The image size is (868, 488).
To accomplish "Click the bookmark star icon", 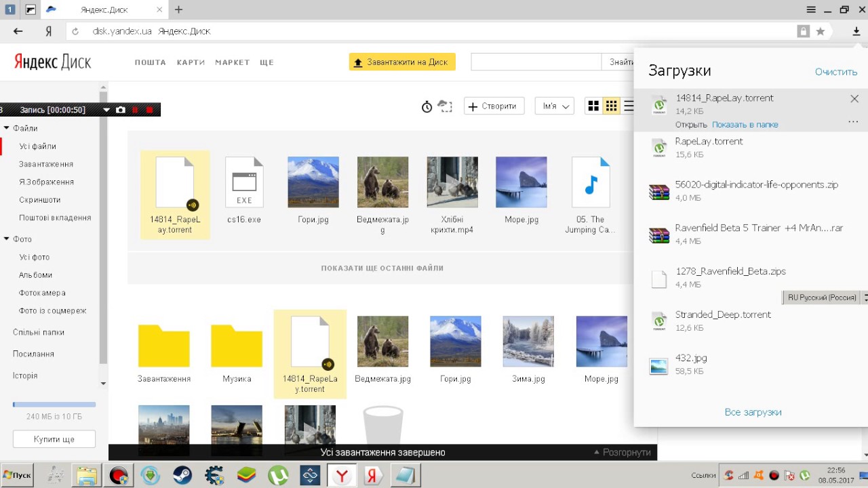I will (821, 31).
